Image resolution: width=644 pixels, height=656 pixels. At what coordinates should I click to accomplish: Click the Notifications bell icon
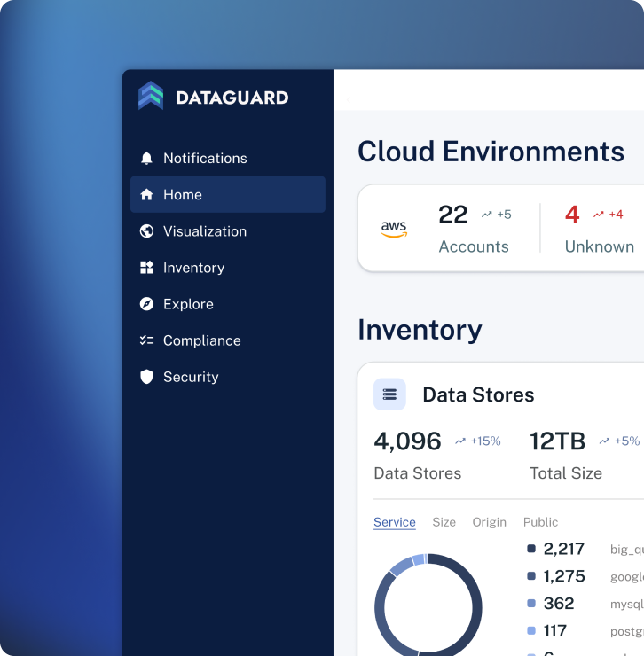pos(147,158)
